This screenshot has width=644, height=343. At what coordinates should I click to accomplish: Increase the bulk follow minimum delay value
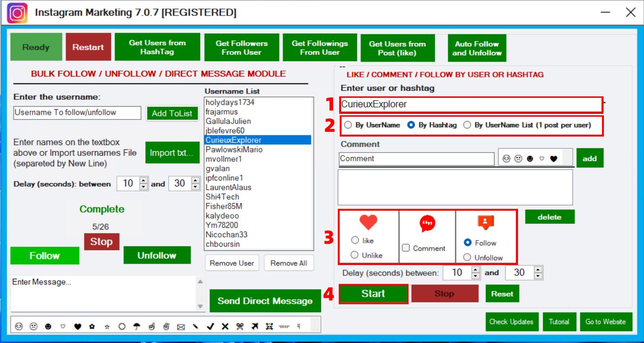point(144,180)
